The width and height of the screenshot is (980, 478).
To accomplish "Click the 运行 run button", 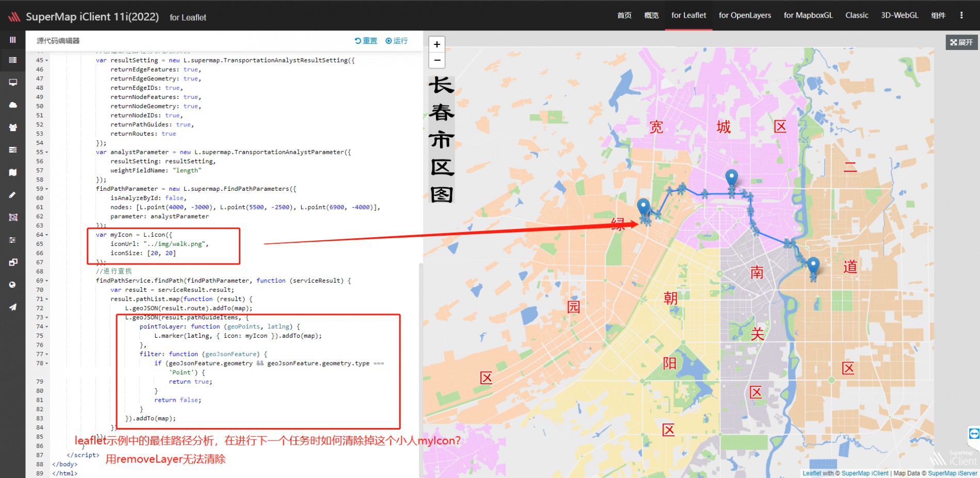I will coord(396,41).
